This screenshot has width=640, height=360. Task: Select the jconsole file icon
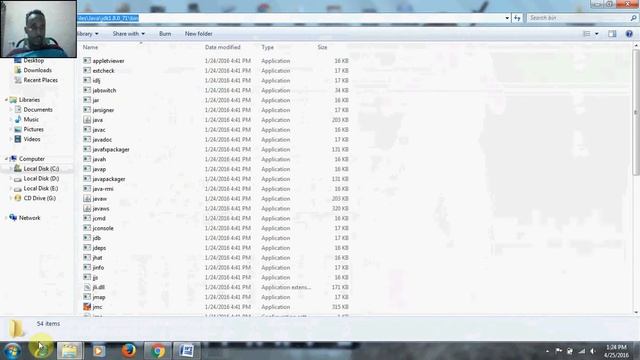coord(87,228)
